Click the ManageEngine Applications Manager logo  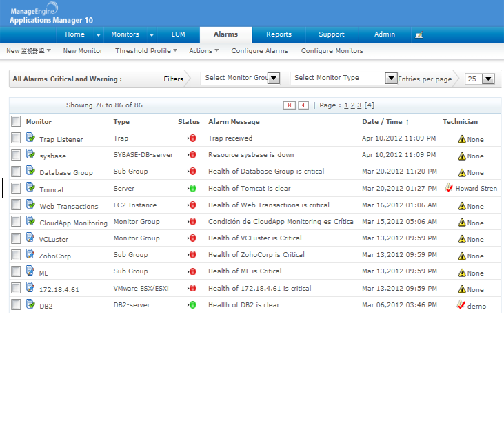pyautogui.click(x=52, y=14)
